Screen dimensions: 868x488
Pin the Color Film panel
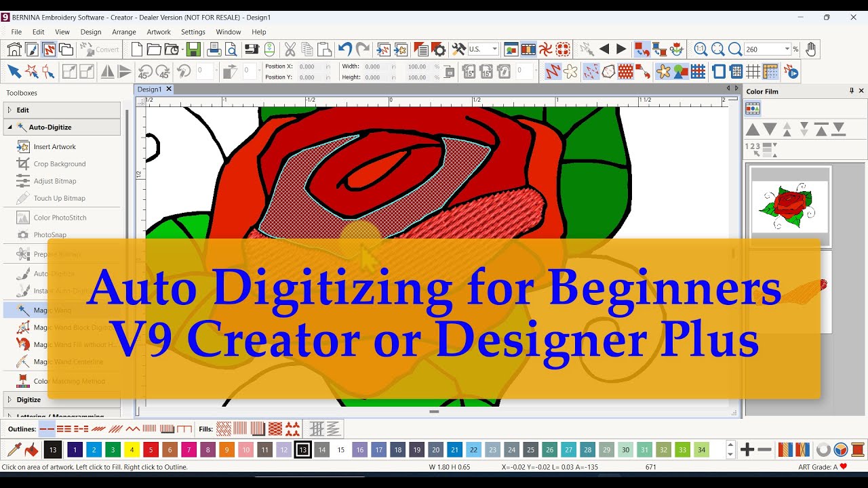click(x=852, y=91)
